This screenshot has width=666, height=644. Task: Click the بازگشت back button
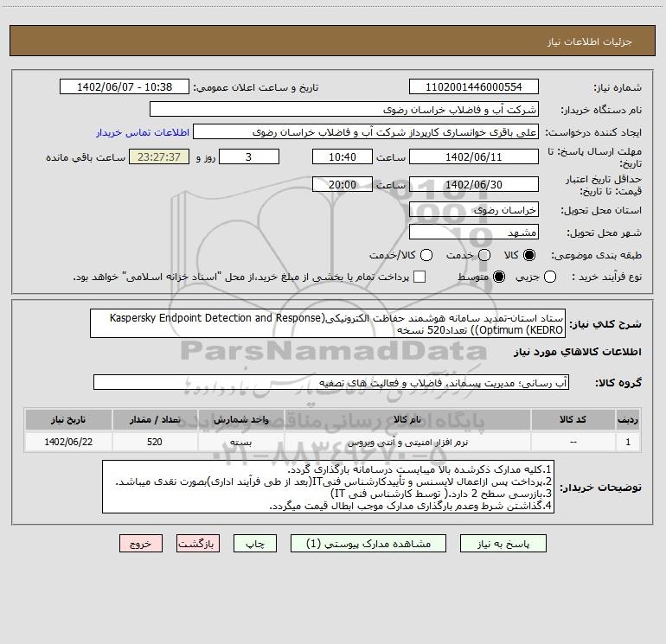click(198, 544)
